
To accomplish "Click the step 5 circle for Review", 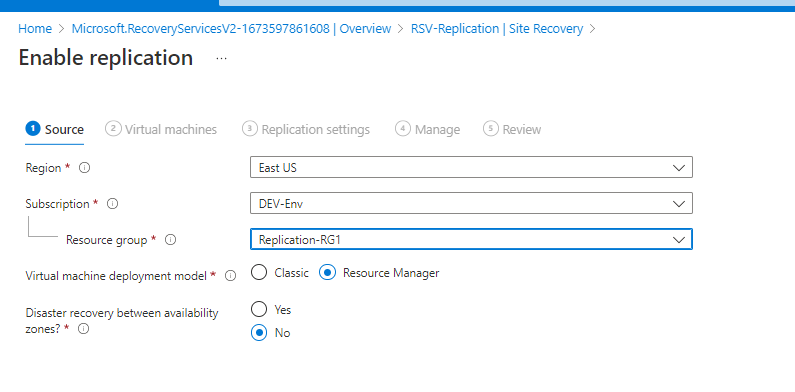I will [491, 129].
